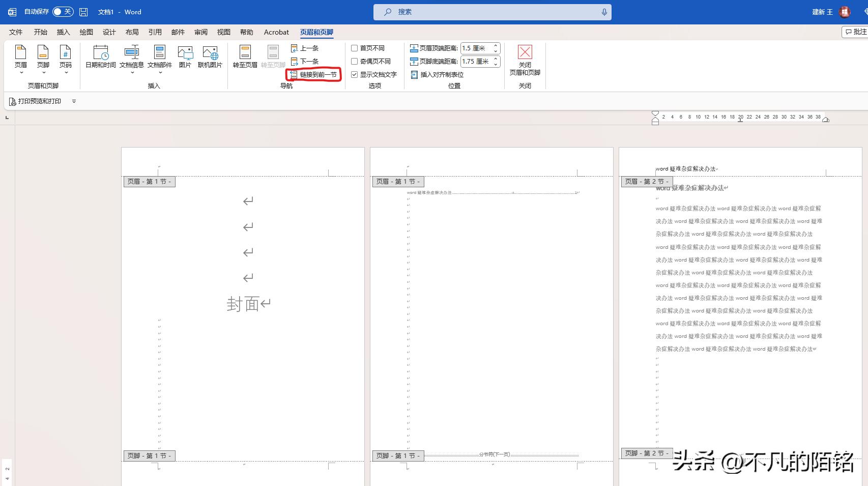Open the 插入 (Insert) ribbon tab
The image size is (868, 486).
click(63, 32)
